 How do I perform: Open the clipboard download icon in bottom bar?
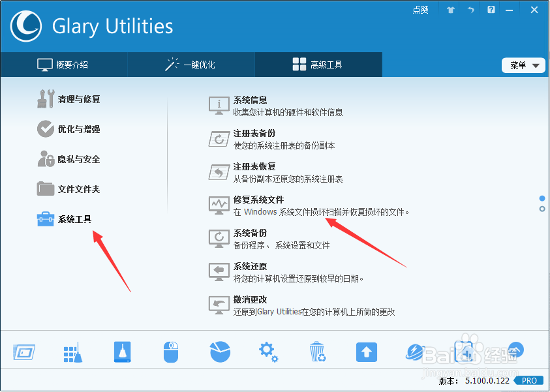(x=465, y=352)
